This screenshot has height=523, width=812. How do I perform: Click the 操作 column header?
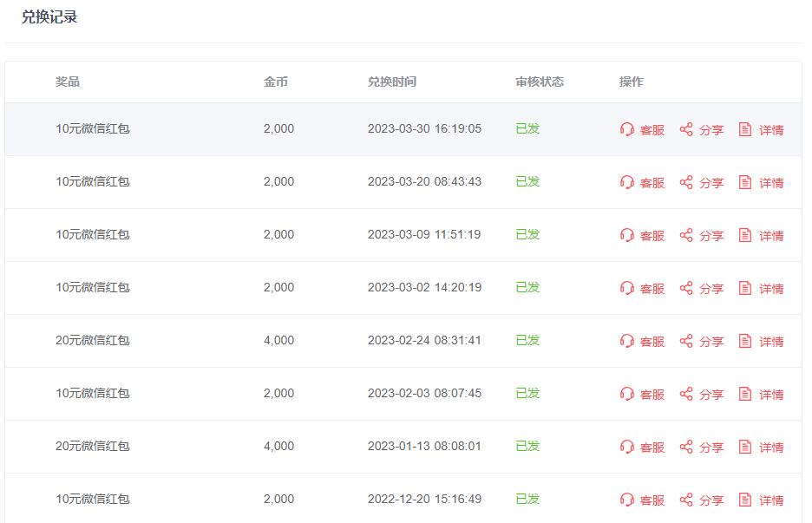click(632, 82)
